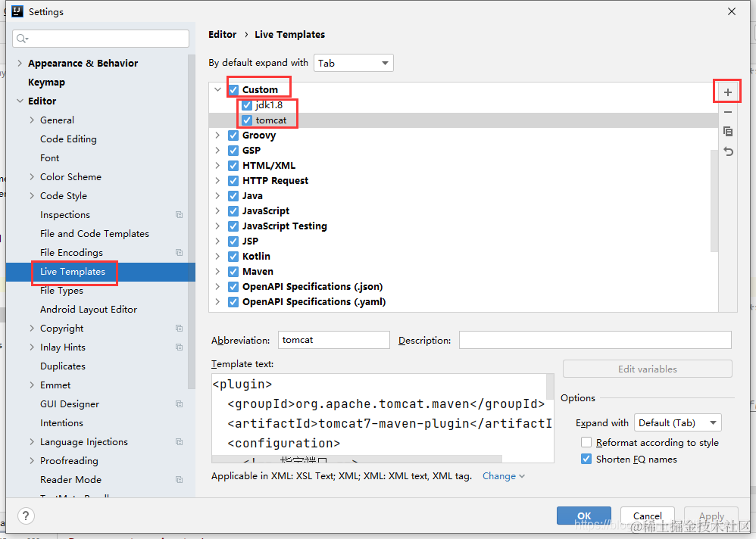
Task: Click the OK button
Action: coord(584,516)
